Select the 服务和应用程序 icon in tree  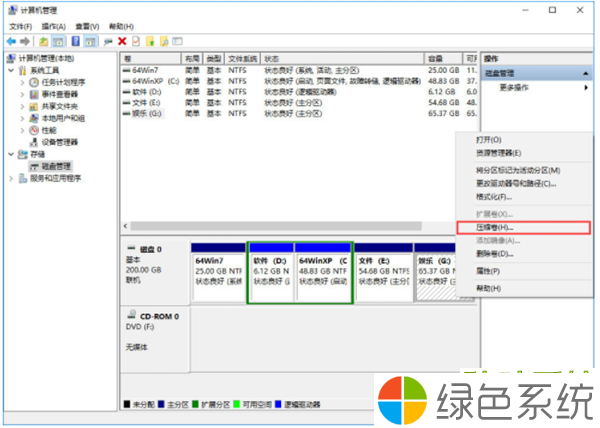(23, 178)
